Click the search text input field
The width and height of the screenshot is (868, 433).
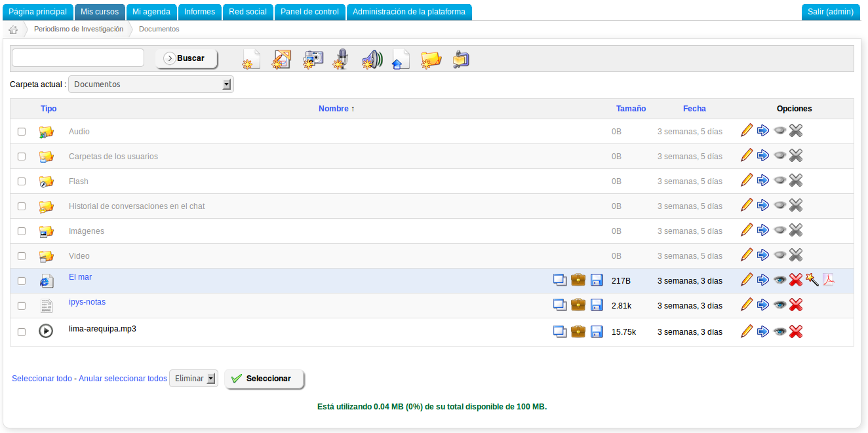[78, 58]
